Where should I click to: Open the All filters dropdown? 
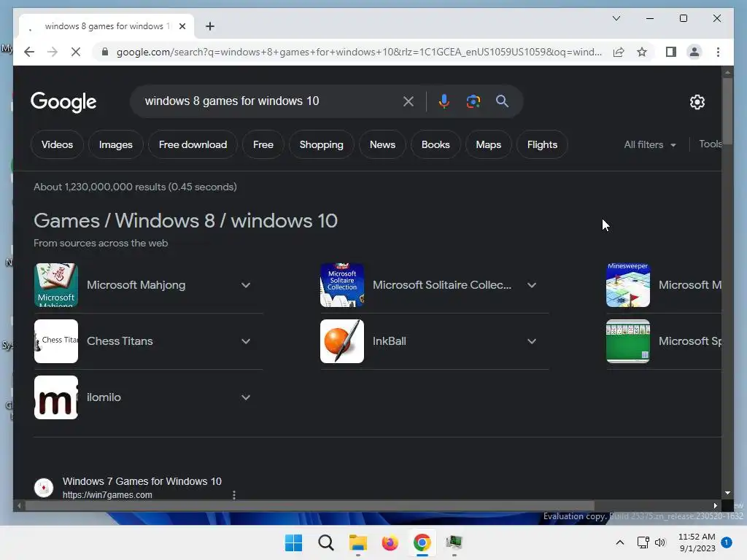pos(650,145)
